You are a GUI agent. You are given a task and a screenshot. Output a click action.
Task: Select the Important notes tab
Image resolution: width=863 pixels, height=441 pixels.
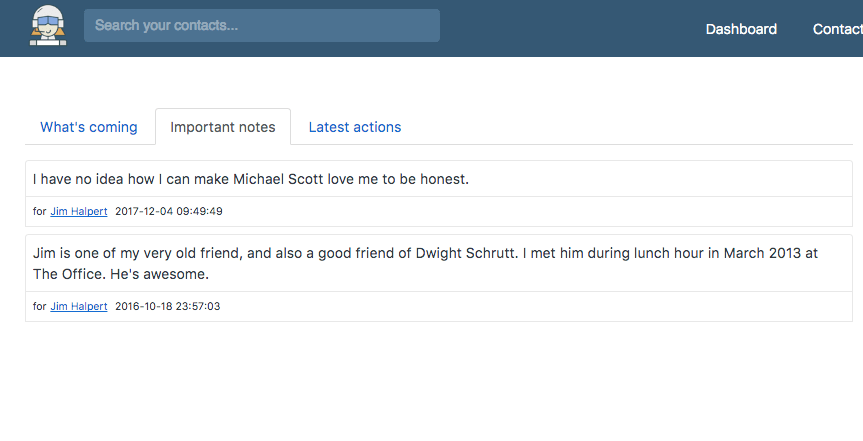pyautogui.click(x=222, y=127)
